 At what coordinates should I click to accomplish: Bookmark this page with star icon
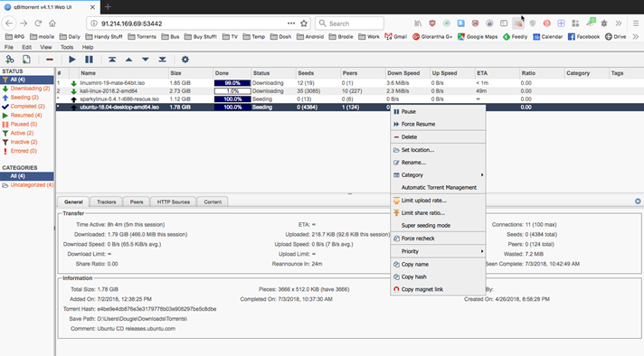point(304,23)
